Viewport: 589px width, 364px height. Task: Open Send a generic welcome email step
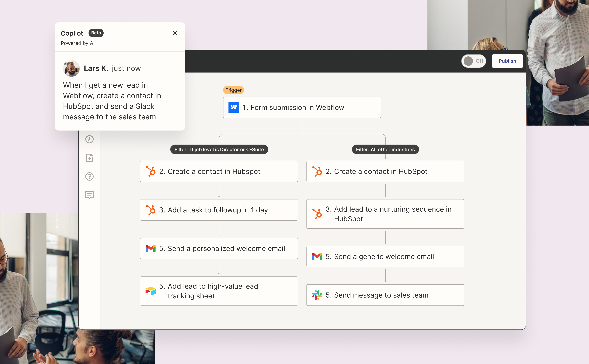pos(385,256)
